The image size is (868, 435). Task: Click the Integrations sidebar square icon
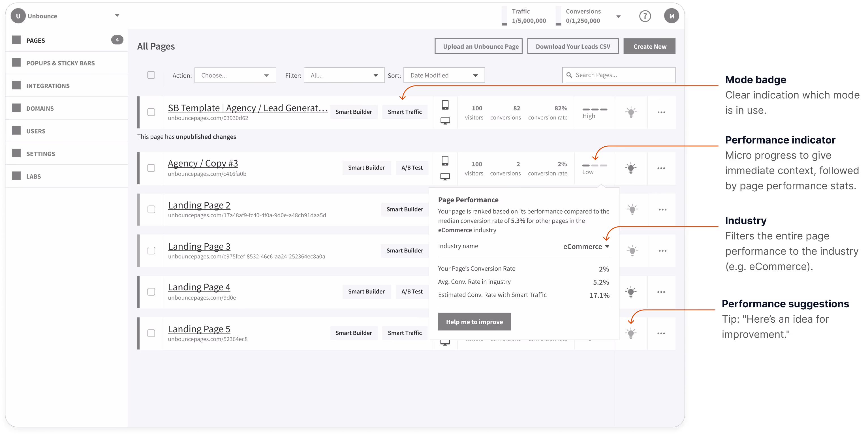point(16,85)
